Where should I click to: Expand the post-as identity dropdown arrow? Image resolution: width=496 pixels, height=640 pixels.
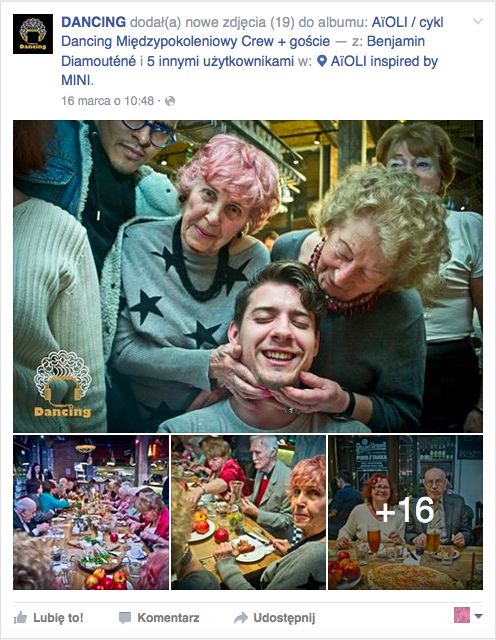pos(478,616)
